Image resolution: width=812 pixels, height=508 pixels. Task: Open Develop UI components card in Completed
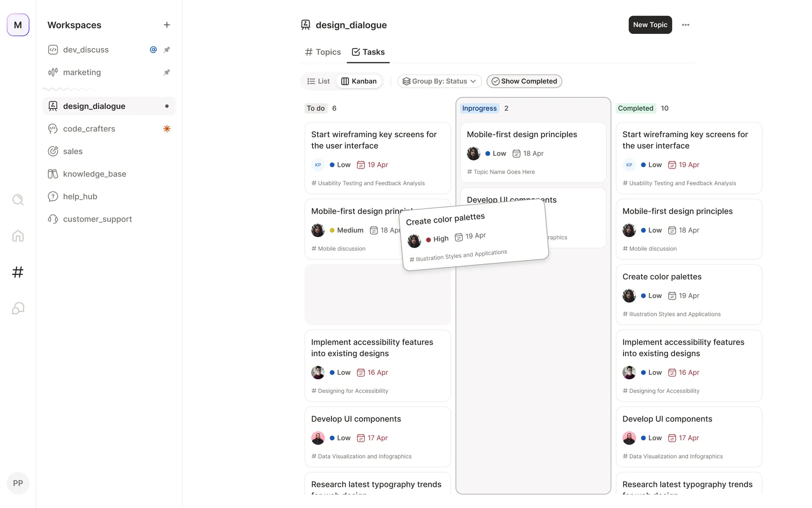[x=689, y=437]
